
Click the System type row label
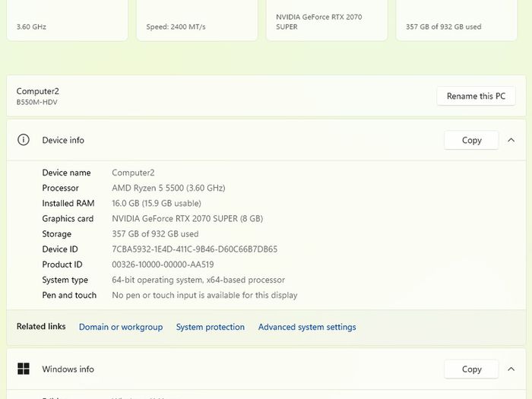[65, 280]
